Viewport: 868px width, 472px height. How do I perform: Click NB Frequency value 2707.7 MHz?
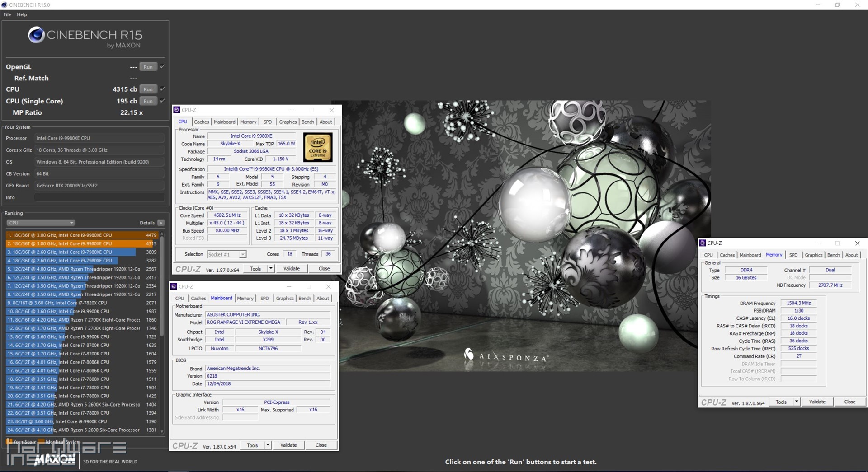830,285
